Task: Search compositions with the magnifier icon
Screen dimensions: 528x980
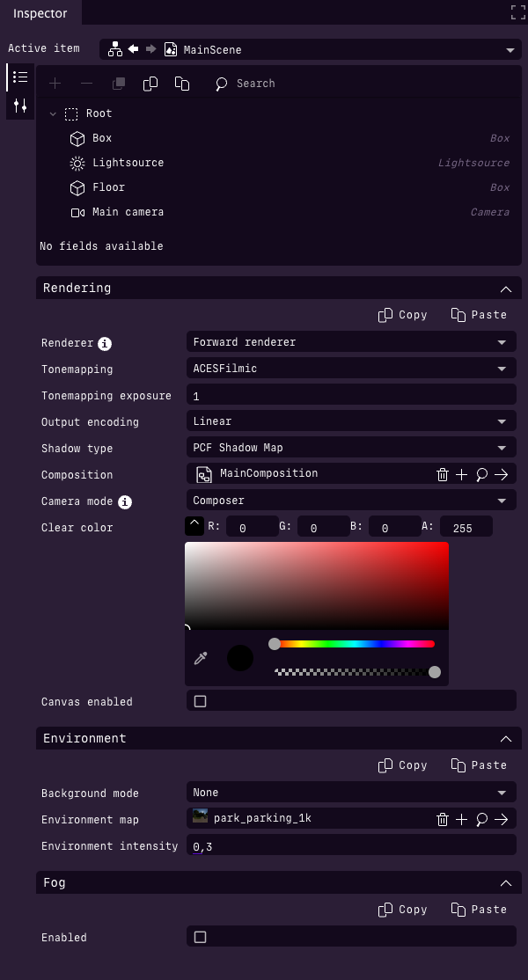Action: pos(481,474)
